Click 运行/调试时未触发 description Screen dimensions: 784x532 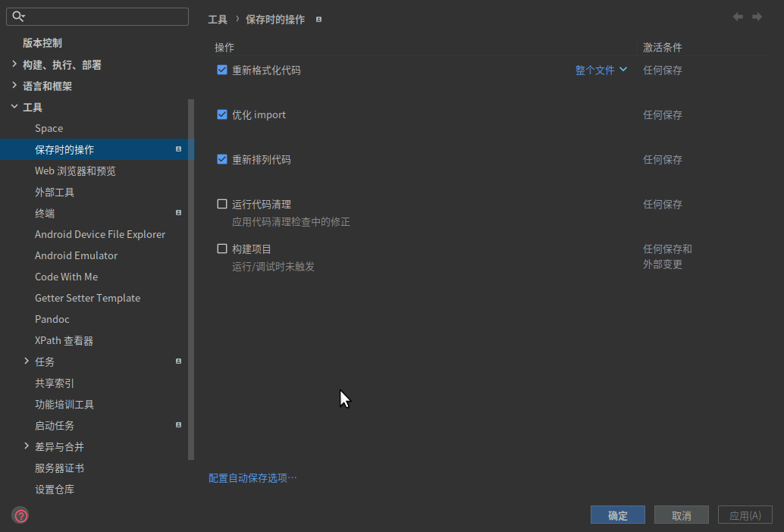[273, 267]
